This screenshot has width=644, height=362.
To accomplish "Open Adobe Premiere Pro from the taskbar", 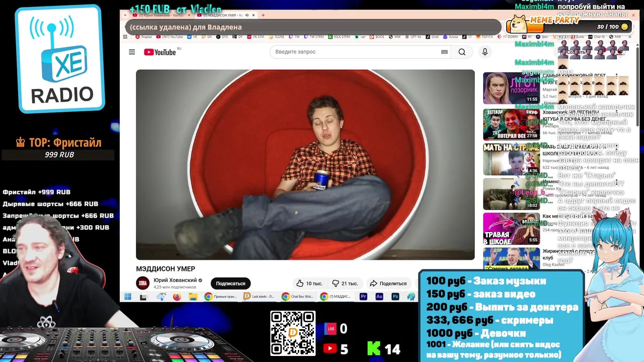I will pyautogui.click(x=364, y=297).
